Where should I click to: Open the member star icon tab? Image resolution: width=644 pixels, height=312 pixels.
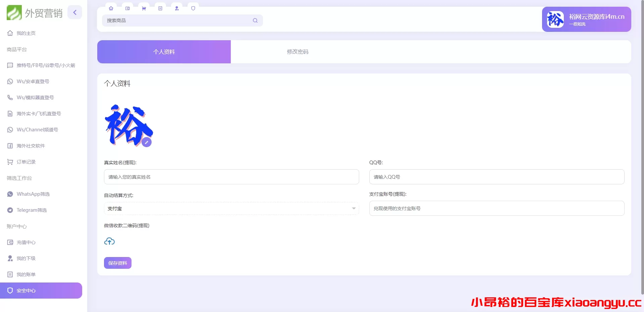click(177, 8)
